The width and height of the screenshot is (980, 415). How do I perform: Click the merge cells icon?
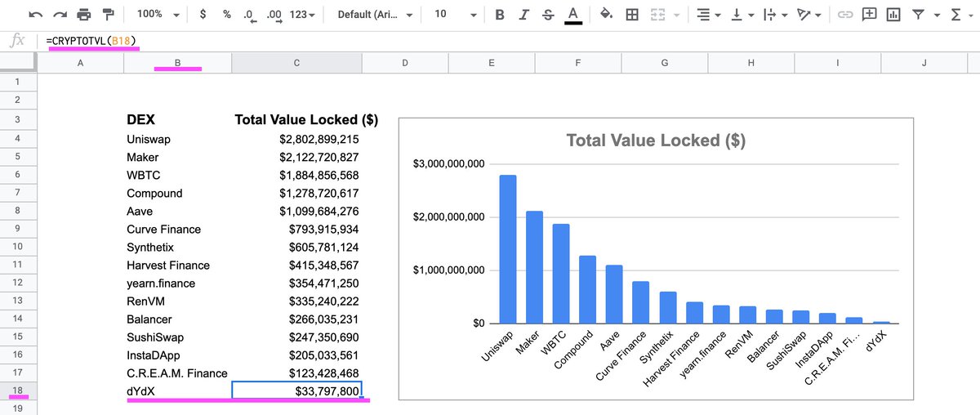(657, 15)
